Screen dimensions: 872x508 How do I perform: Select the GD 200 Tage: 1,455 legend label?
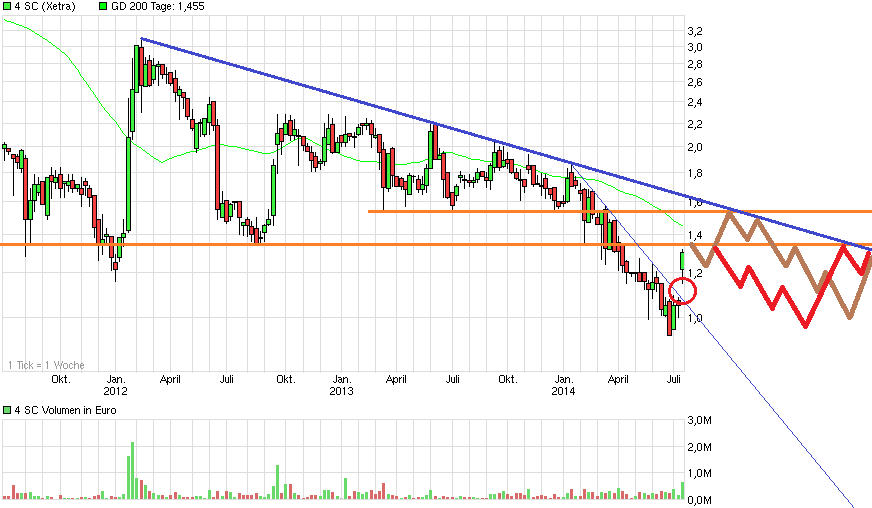coord(157,7)
